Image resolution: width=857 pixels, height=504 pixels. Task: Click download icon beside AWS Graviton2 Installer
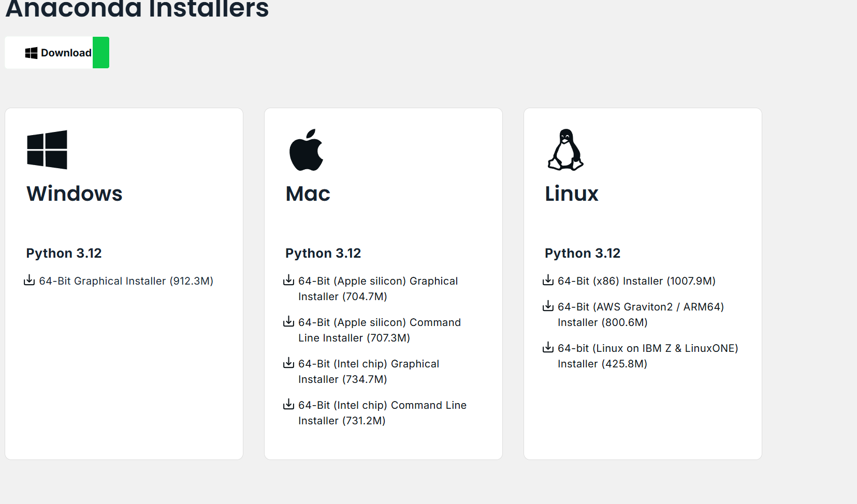point(548,306)
